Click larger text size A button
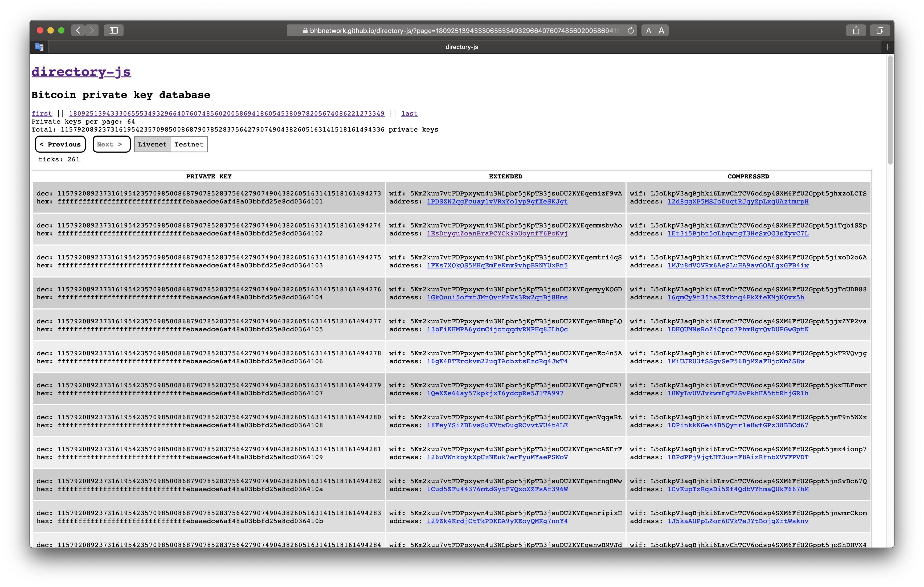This screenshot has width=924, height=587. click(x=661, y=30)
